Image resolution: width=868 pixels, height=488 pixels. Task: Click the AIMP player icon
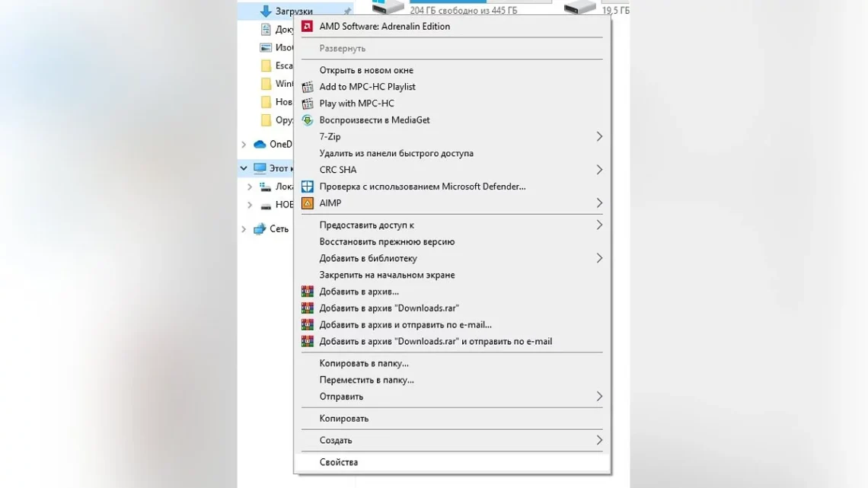308,203
